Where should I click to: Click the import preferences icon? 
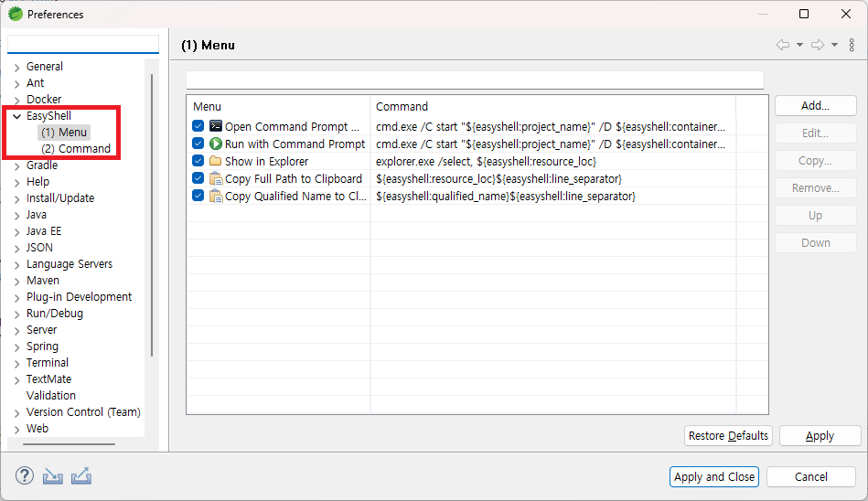52,476
